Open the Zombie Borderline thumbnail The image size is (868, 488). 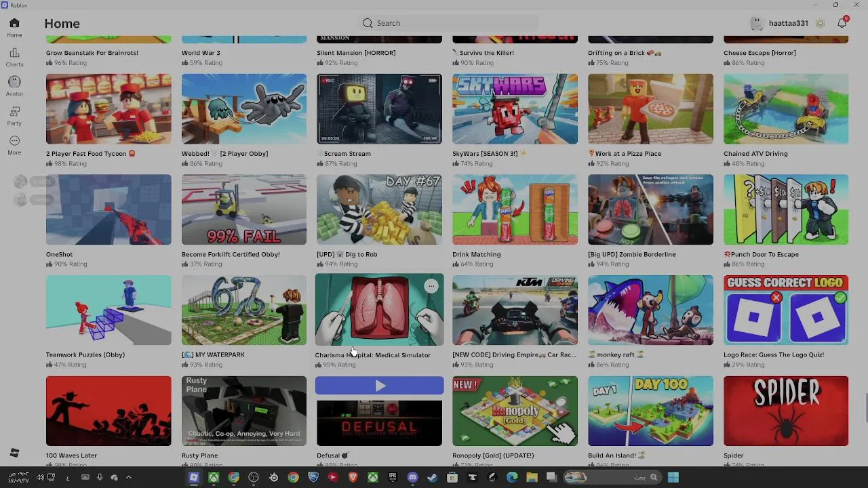coord(650,209)
